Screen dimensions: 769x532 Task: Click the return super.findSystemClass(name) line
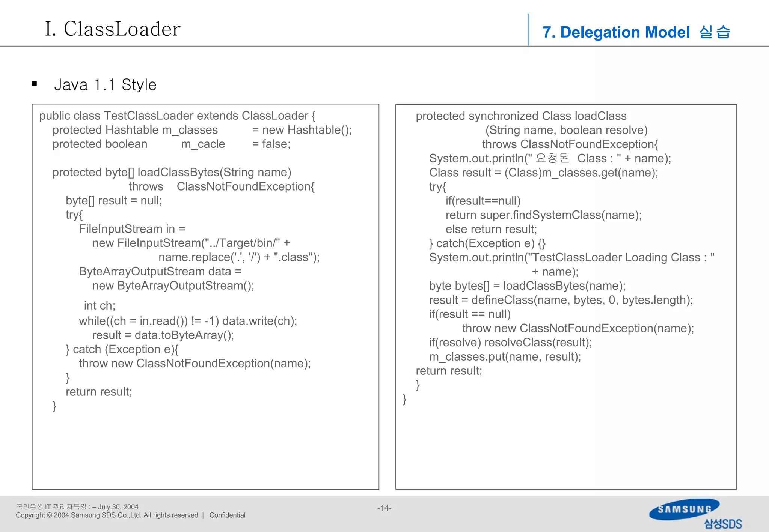pos(543,215)
